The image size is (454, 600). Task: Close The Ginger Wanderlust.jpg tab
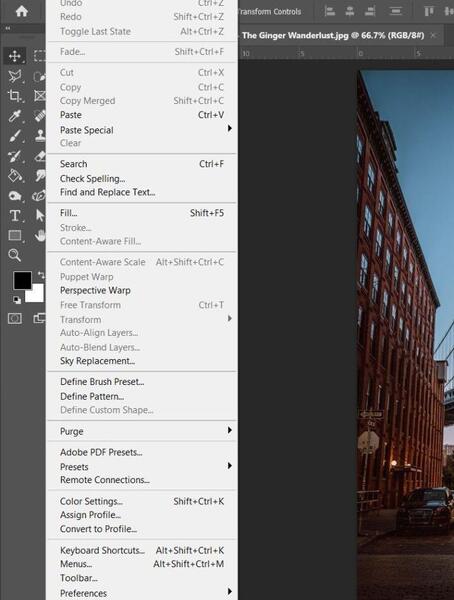coord(433,35)
